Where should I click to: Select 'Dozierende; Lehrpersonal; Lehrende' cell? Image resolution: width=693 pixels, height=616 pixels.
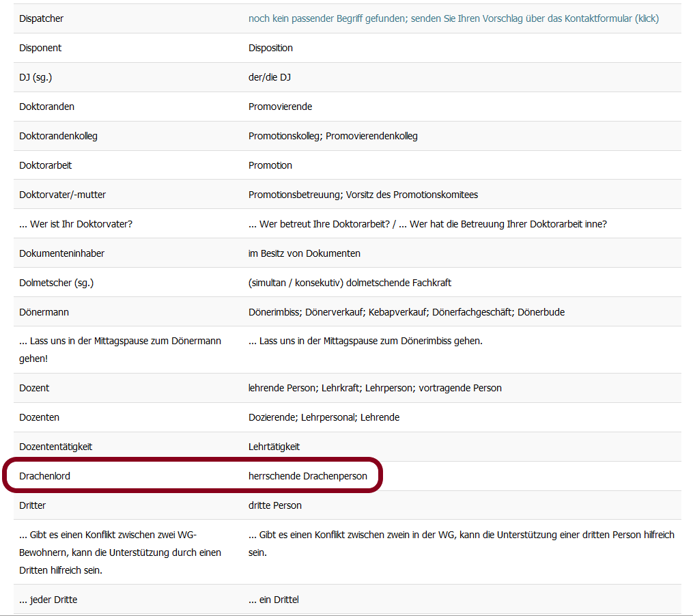(324, 417)
